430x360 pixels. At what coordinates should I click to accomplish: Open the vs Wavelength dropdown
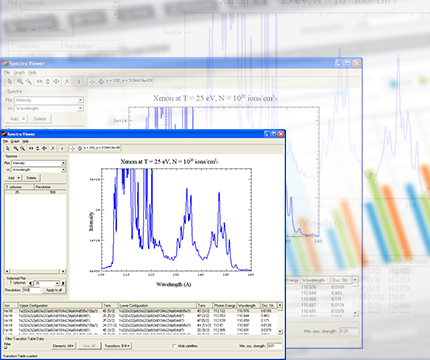point(39,170)
